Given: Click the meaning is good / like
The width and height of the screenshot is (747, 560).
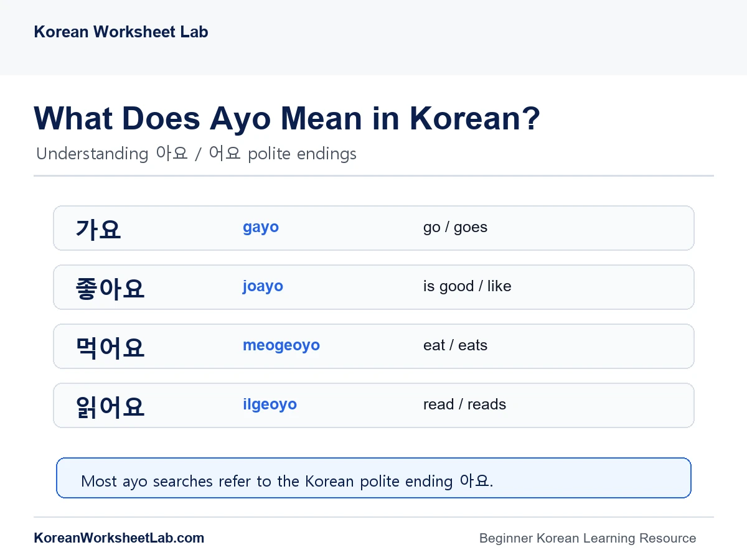Looking at the screenshot, I should pyautogui.click(x=467, y=286).
